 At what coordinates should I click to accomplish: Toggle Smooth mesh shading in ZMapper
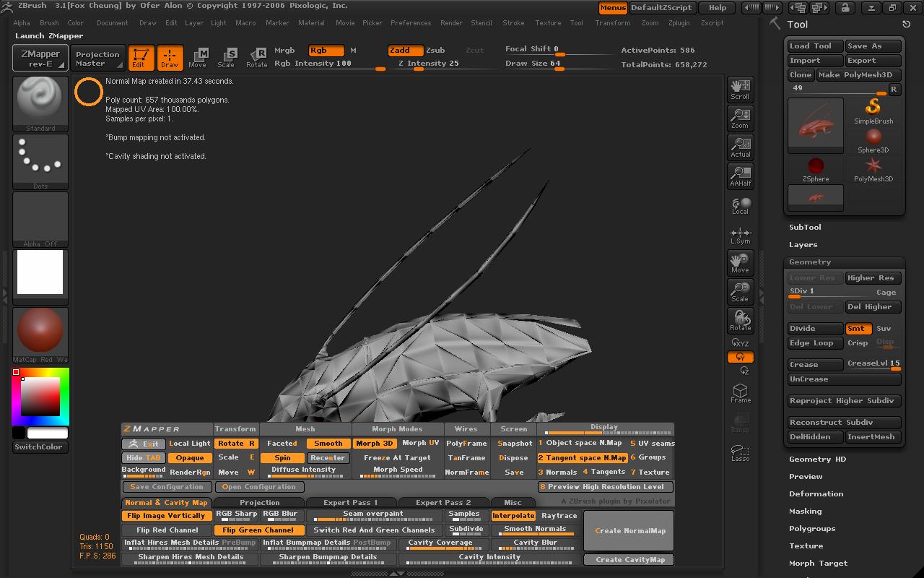(328, 444)
